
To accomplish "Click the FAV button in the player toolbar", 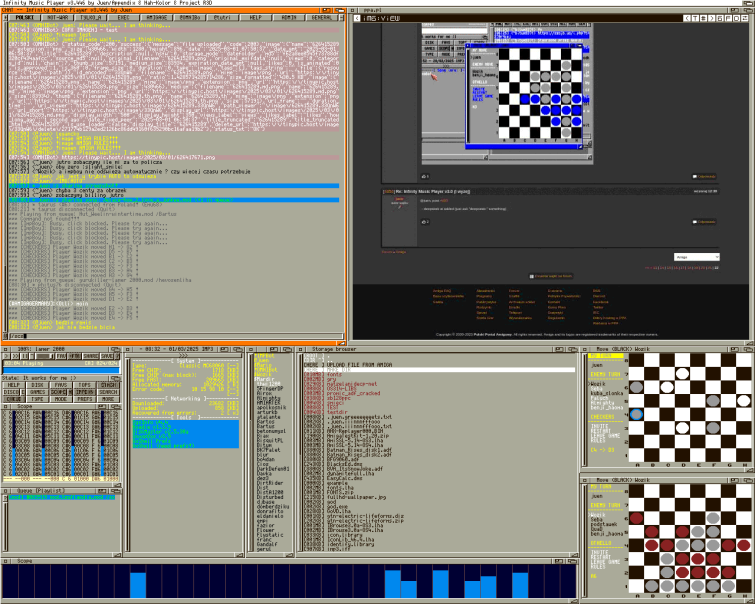I will (61, 356).
